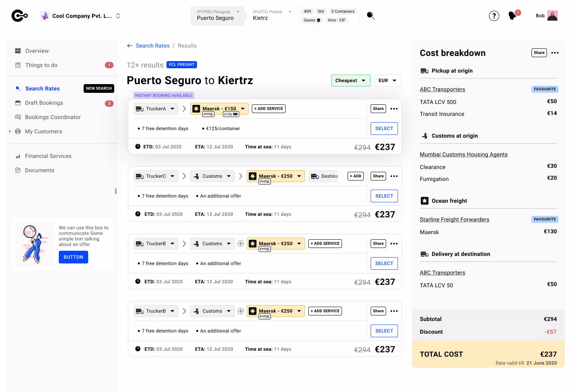Click the Ocean freight star icon

[425, 201]
